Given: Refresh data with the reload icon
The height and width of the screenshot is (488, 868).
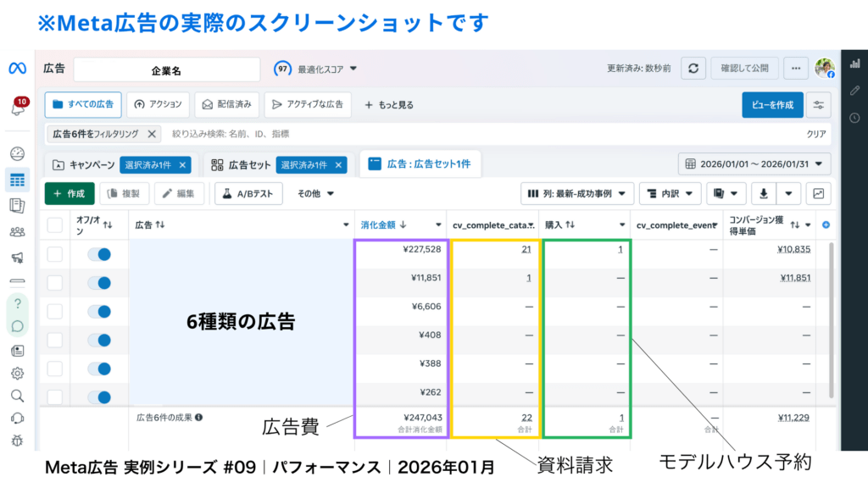Looking at the screenshot, I should click(x=693, y=69).
